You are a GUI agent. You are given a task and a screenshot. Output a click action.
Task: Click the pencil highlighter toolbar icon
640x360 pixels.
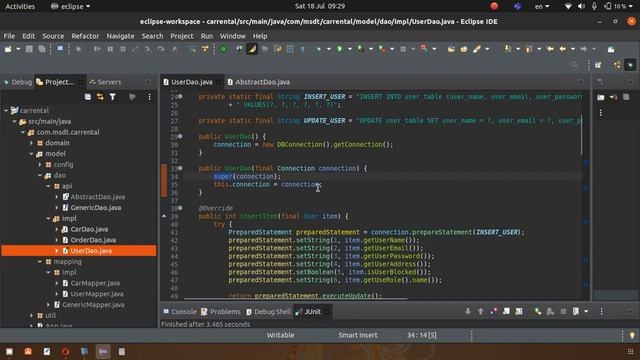tap(477, 49)
